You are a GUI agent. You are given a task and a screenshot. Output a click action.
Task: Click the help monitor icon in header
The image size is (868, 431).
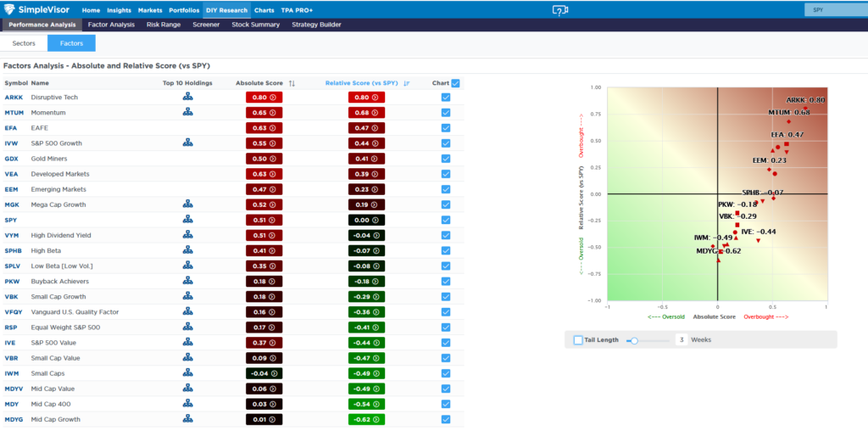pos(559,10)
